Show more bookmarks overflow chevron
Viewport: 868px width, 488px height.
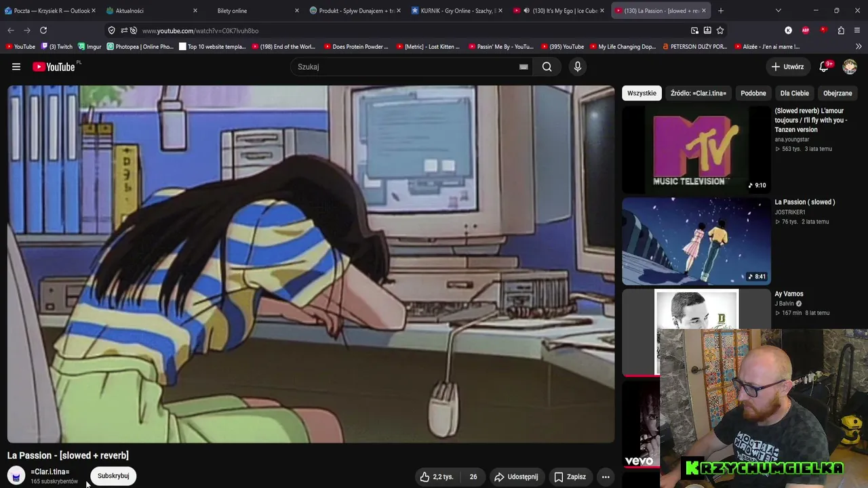coord(859,47)
